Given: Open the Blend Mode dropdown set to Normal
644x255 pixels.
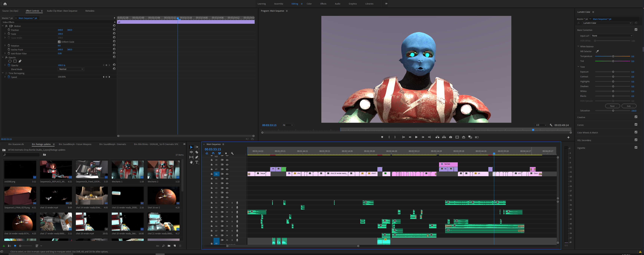Looking at the screenshot, I should pos(71,69).
